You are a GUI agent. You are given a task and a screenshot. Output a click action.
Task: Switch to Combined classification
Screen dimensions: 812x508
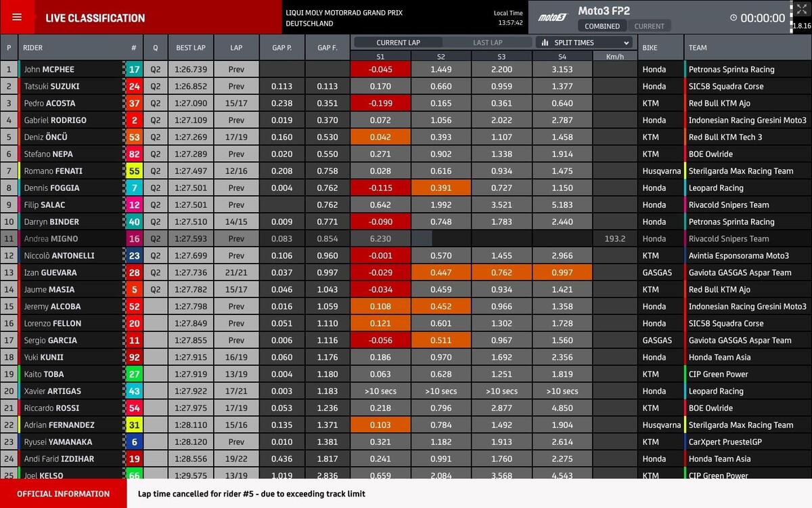click(602, 26)
